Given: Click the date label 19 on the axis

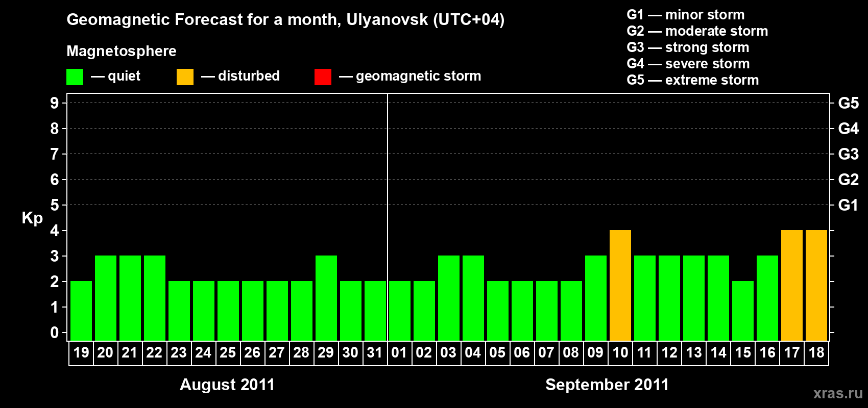Looking at the screenshot, I should click(x=81, y=352).
